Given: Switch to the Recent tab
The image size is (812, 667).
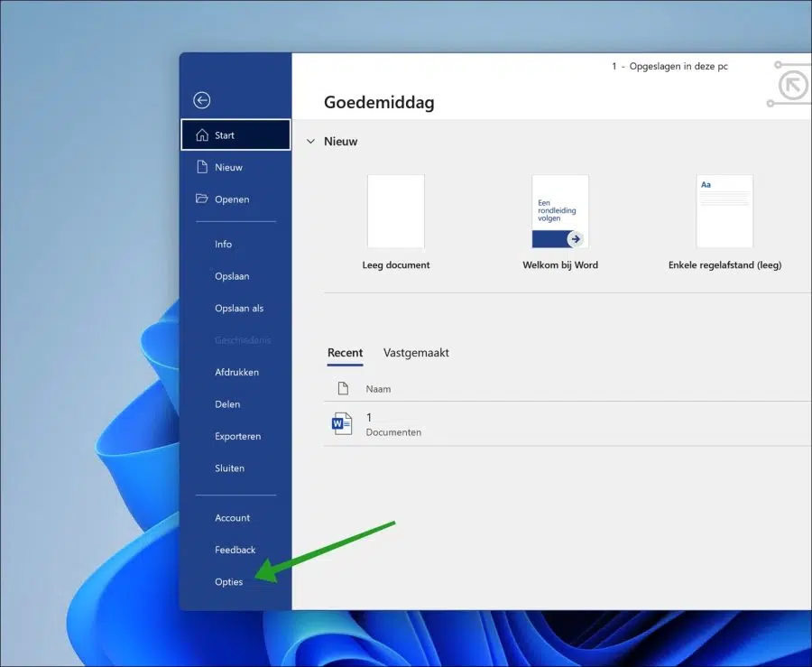Looking at the screenshot, I should (x=345, y=353).
